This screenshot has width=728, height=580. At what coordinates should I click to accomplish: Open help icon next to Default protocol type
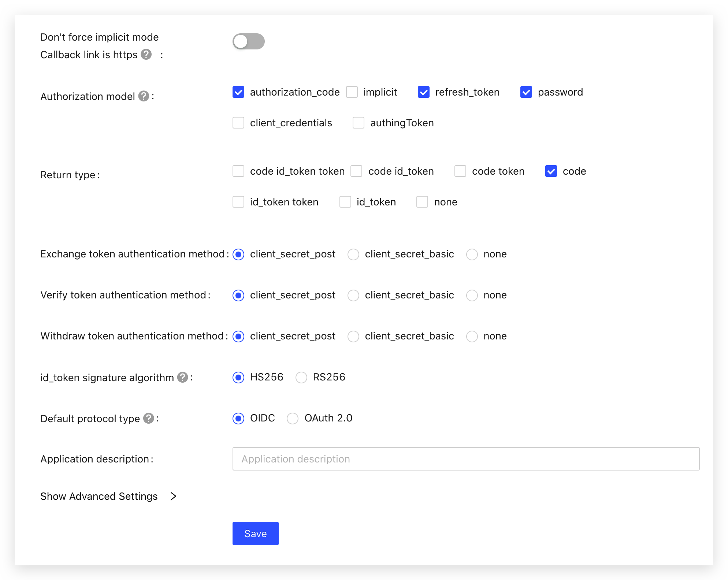(x=148, y=418)
